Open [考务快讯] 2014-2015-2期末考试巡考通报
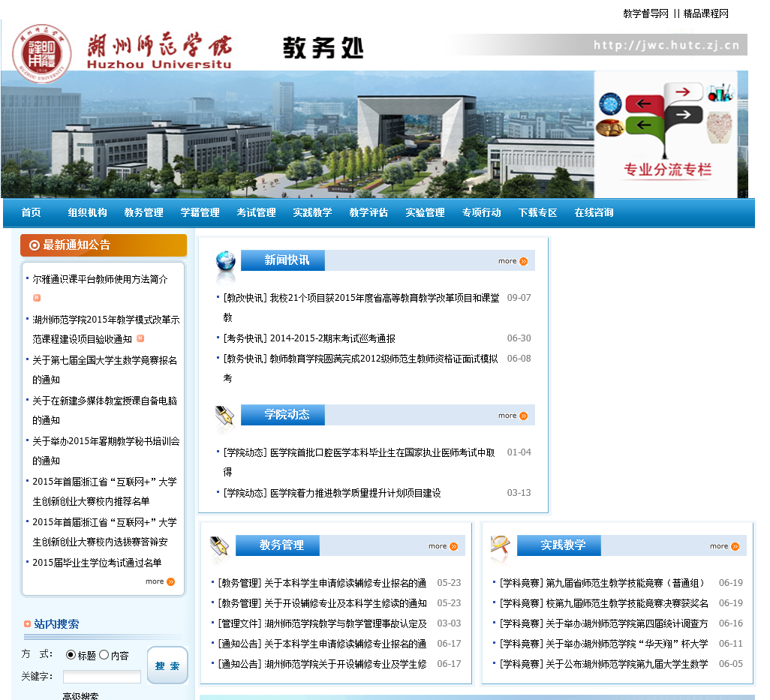The height and width of the screenshot is (700, 770). 309,338
